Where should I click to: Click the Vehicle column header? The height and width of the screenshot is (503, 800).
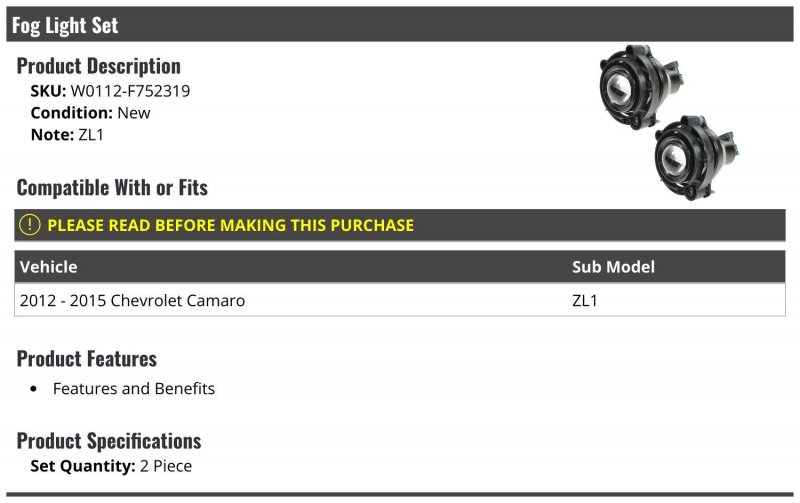(48, 267)
